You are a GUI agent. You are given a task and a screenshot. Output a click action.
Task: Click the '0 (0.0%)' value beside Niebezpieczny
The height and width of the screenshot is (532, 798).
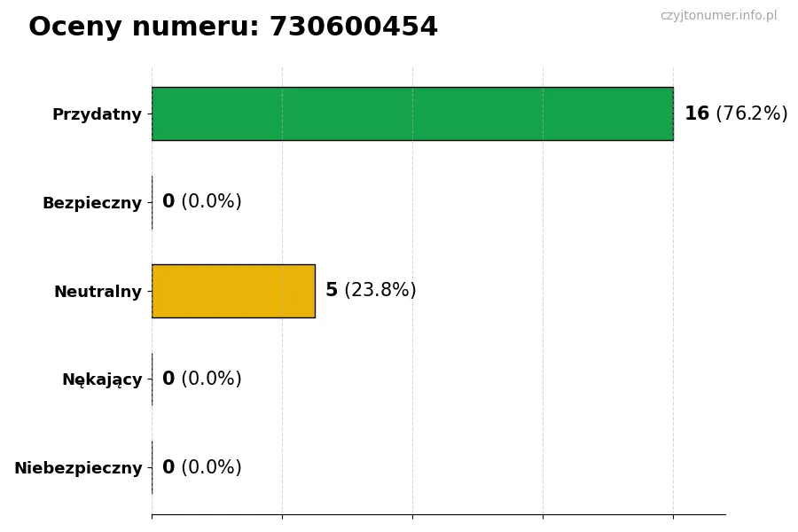pyautogui.click(x=201, y=467)
